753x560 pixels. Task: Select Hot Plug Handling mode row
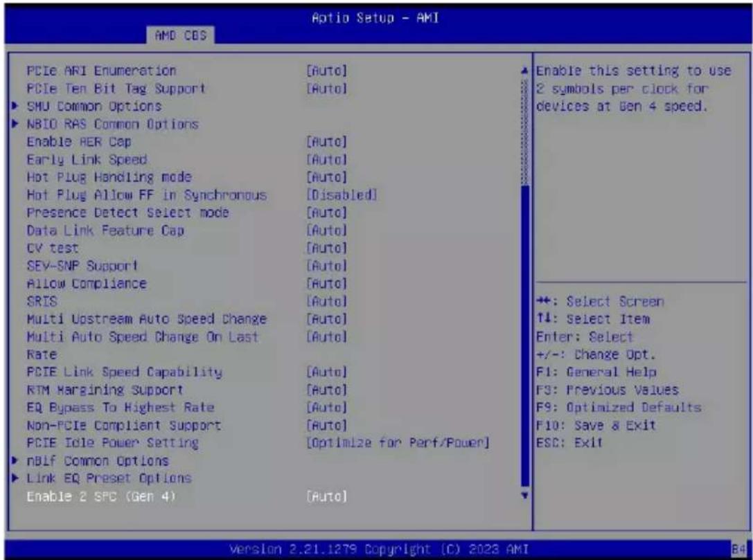coord(109,177)
